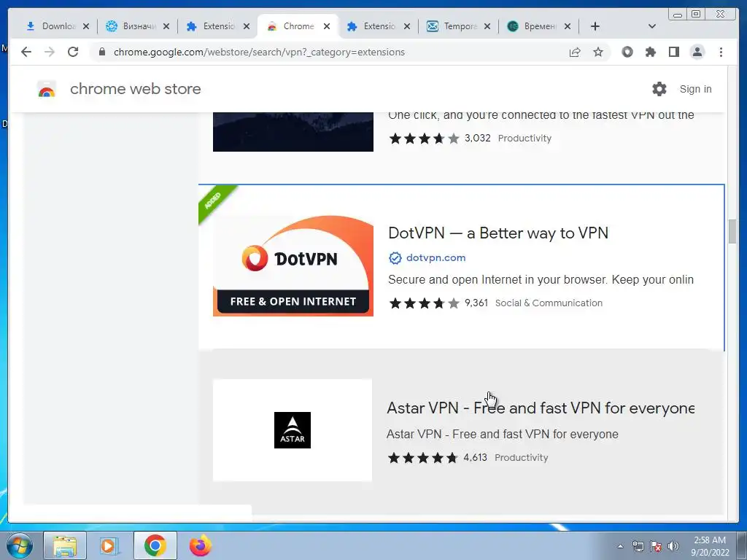Open DotVPN — a Better way to VPN
Viewport: 747px width, 560px height.
(x=498, y=233)
